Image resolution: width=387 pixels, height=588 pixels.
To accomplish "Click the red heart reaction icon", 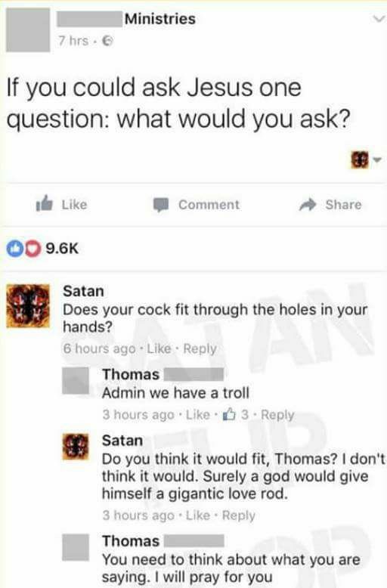I will pyautogui.click(x=33, y=249).
